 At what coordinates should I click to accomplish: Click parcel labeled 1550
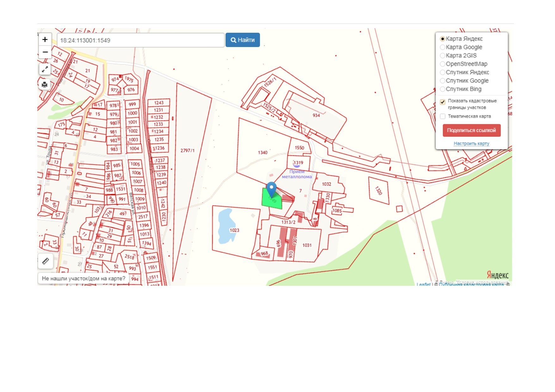coord(299,148)
